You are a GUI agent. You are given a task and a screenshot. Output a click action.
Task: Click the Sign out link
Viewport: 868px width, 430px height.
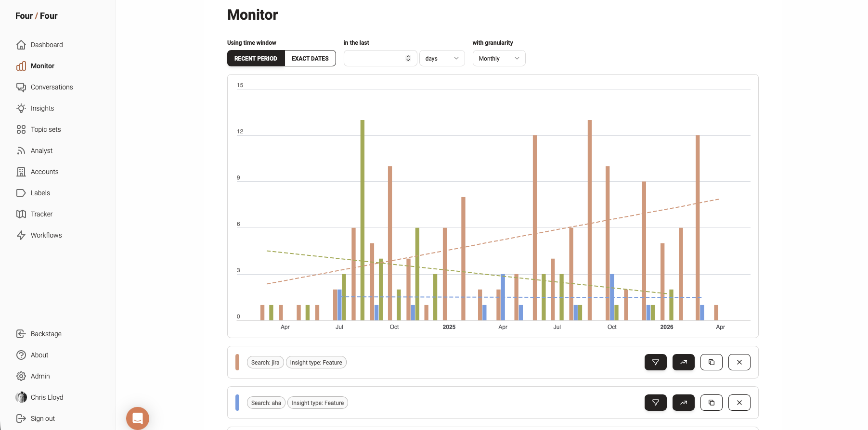tap(42, 418)
